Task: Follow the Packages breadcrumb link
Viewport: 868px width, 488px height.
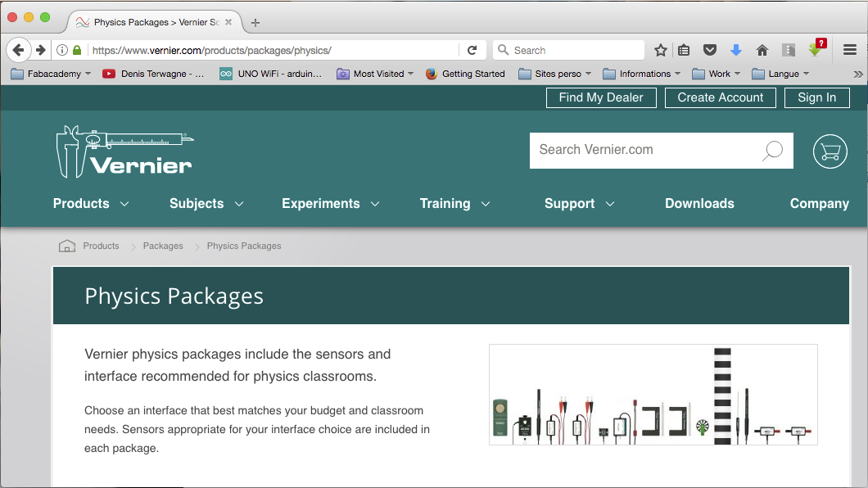Action: click(163, 246)
